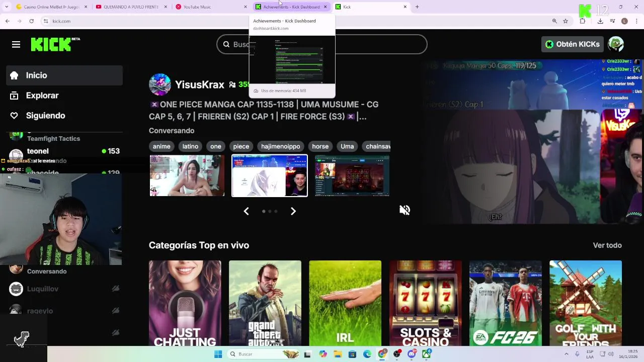The width and height of the screenshot is (644, 362).
Task: Click YisusKrax's channel avatar
Action: (x=159, y=84)
